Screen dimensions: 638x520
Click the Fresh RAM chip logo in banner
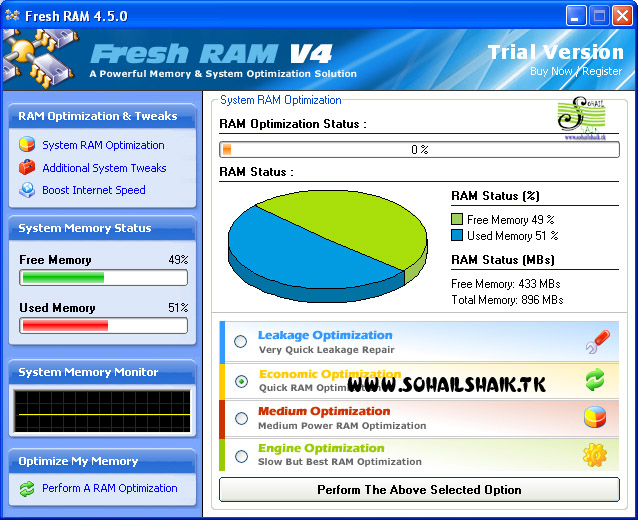(x=40, y=58)
